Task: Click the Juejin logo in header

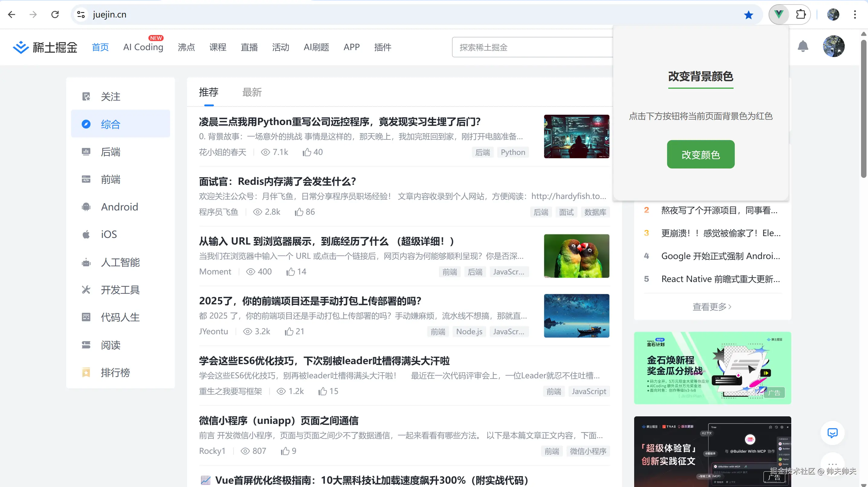Action: (x=45, y=47)
